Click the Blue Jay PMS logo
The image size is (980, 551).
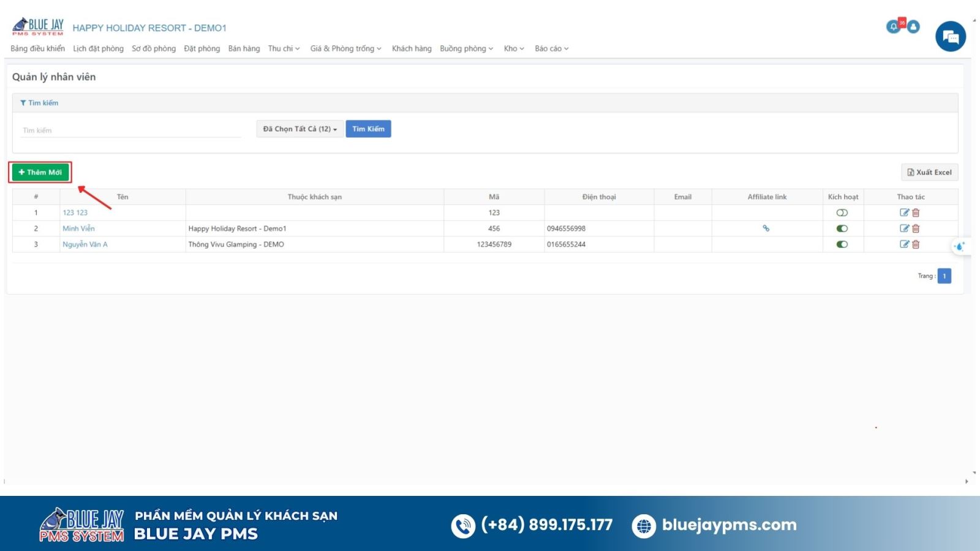(38, 26)
